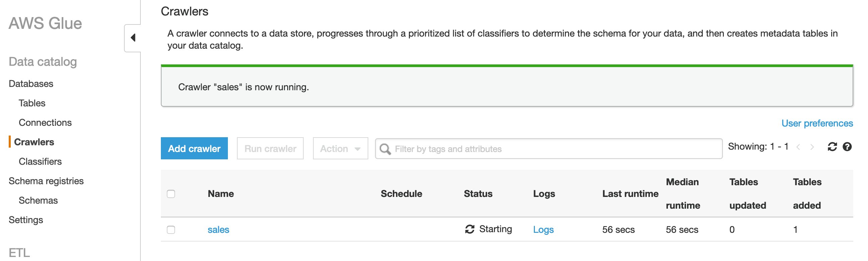
Task: Open User preferences
Action: 817,123
